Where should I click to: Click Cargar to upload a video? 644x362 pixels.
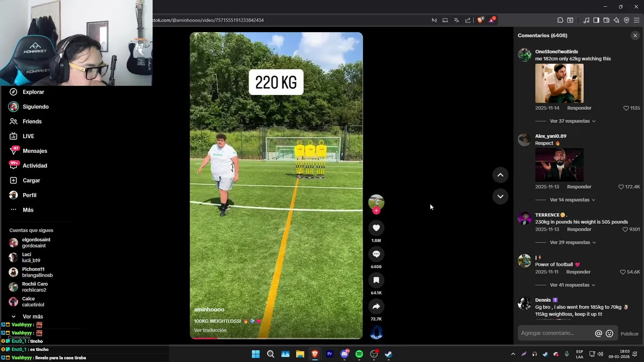pyautogui.click(x=25, y=180)
